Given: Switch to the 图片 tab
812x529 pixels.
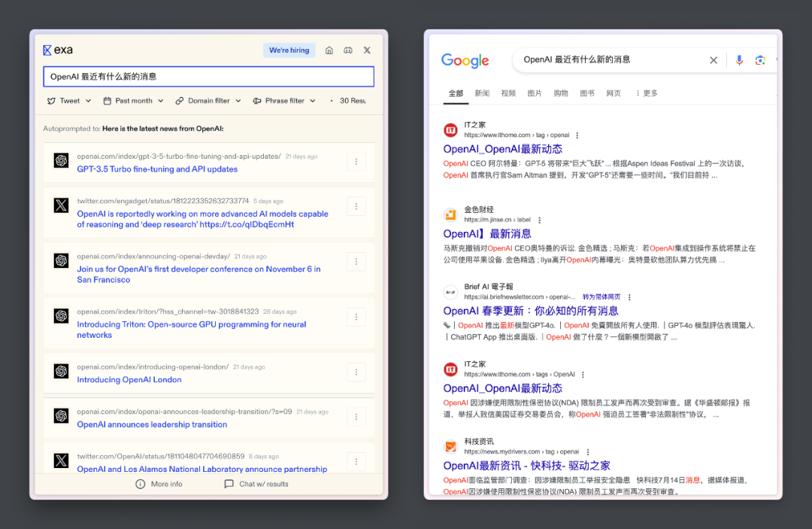Looking at the screenshot, I should pyautogui.click(x=535, y=93).
